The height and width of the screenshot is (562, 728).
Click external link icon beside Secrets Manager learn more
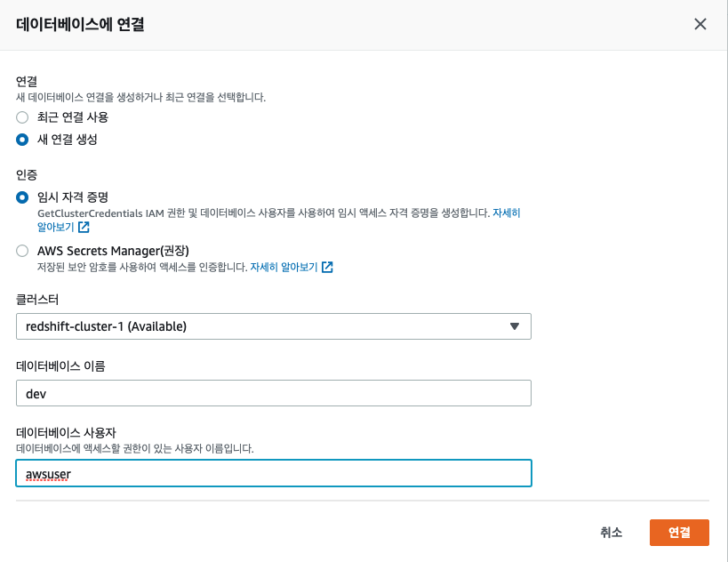tap(327, 267)
